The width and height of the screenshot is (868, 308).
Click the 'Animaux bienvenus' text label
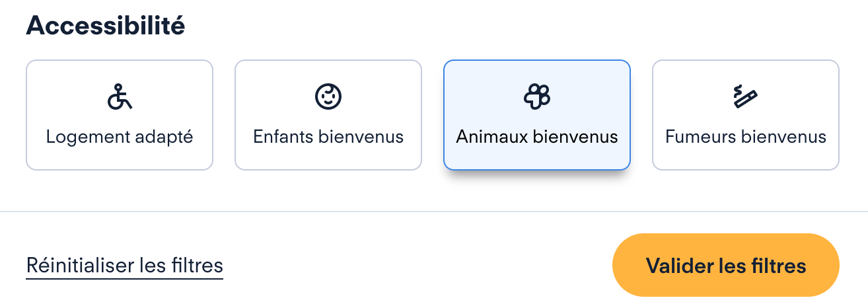[537, 137]
